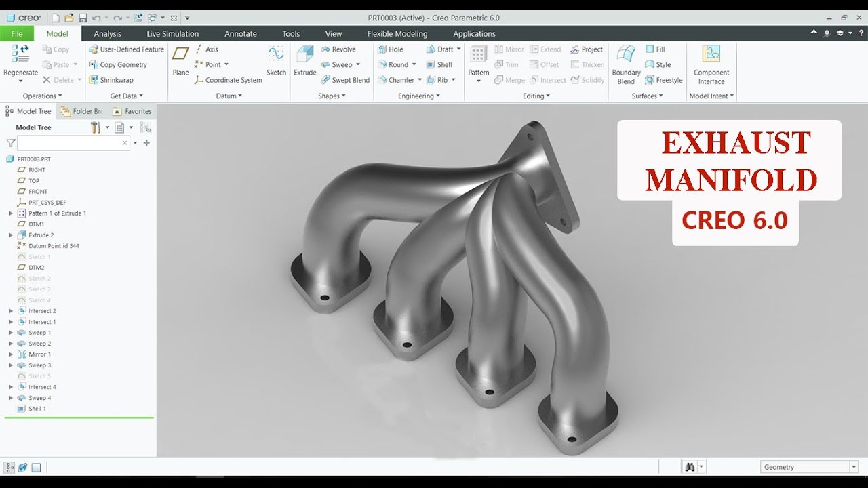Click the Round button

pyautogui.click(x=393, y=65)
